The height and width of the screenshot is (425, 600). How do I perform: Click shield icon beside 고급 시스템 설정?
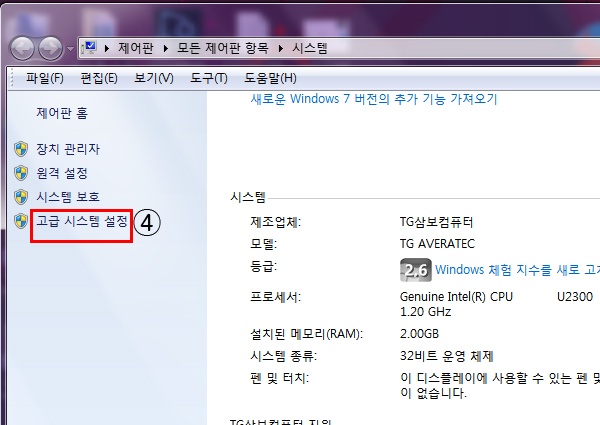click(x=21, y=221)
